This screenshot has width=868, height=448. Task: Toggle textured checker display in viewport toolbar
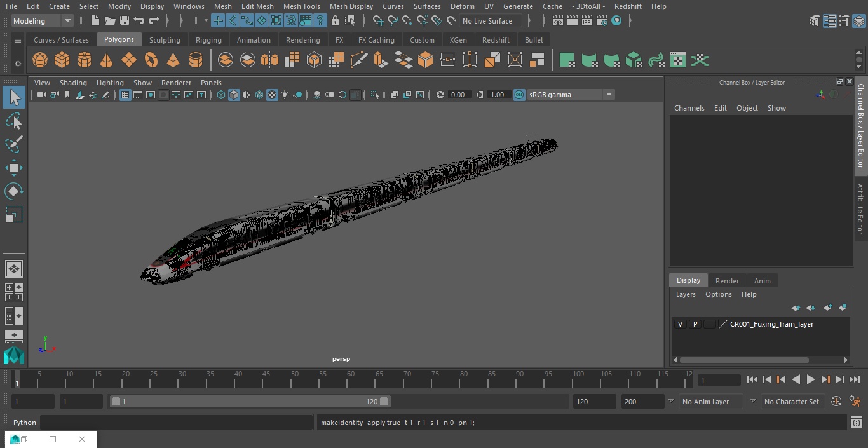click(x=272, y=95)
